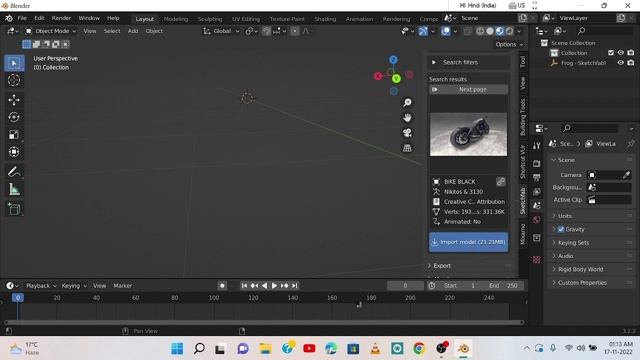Expand the Audio panel
The height and width of the screenshot is (360, 640).
591,256
